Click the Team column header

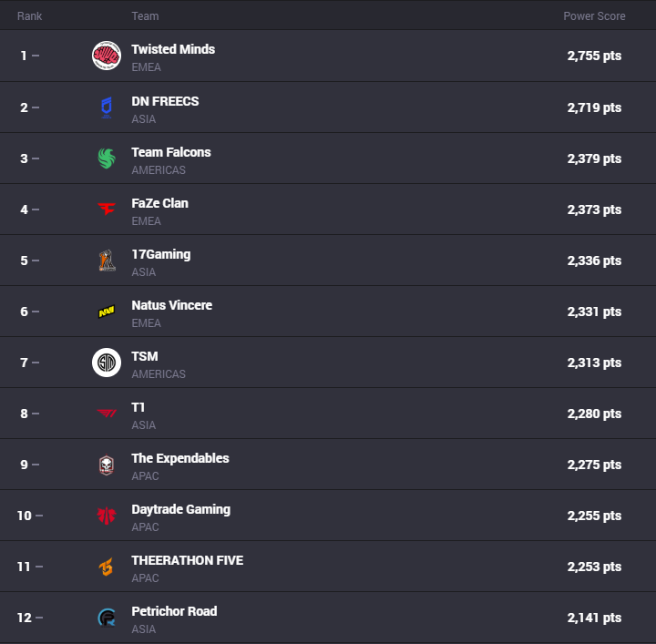pos(145,15)
